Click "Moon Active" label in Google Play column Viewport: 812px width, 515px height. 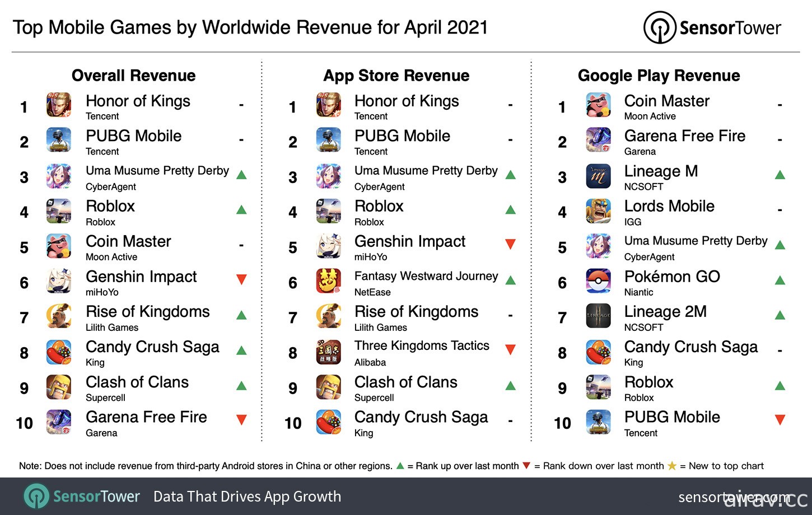[650, 116]
